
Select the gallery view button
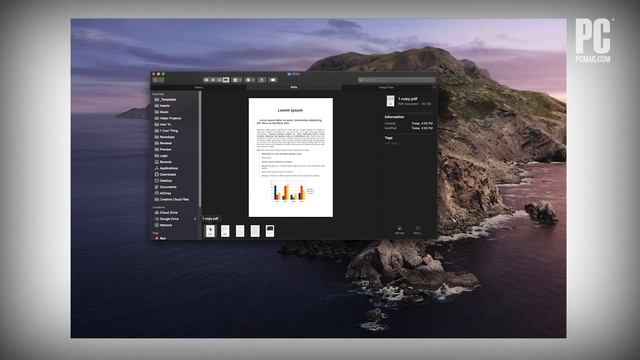click(x=226, y=80)
